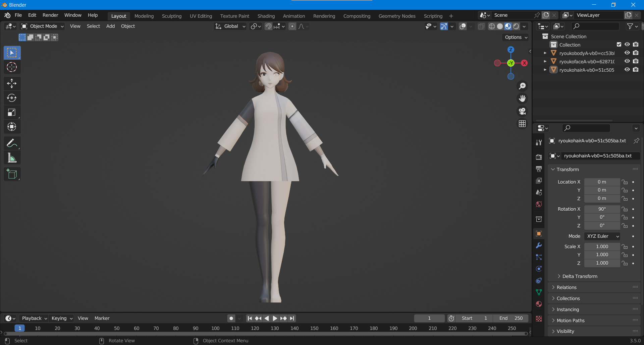Click the Pan view hand icon

pos(522,98)
